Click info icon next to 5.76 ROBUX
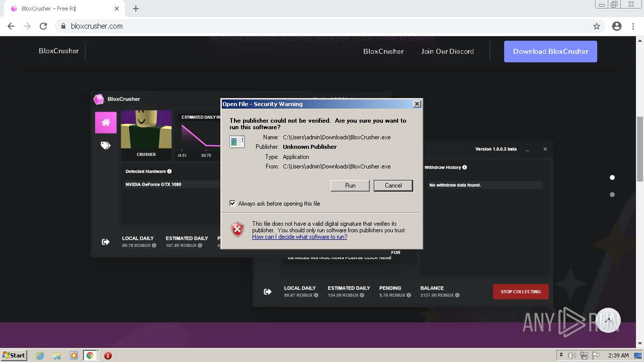Viewport: 644px width, 362px height. [x=408, y=295]
